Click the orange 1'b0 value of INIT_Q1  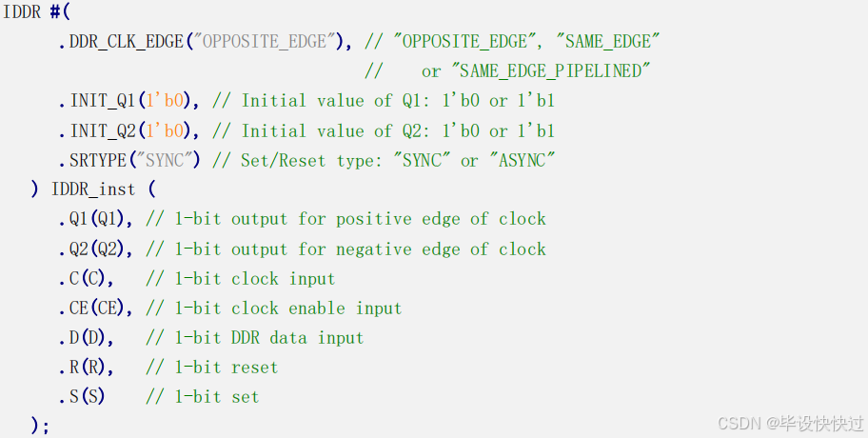pos(165,101)
